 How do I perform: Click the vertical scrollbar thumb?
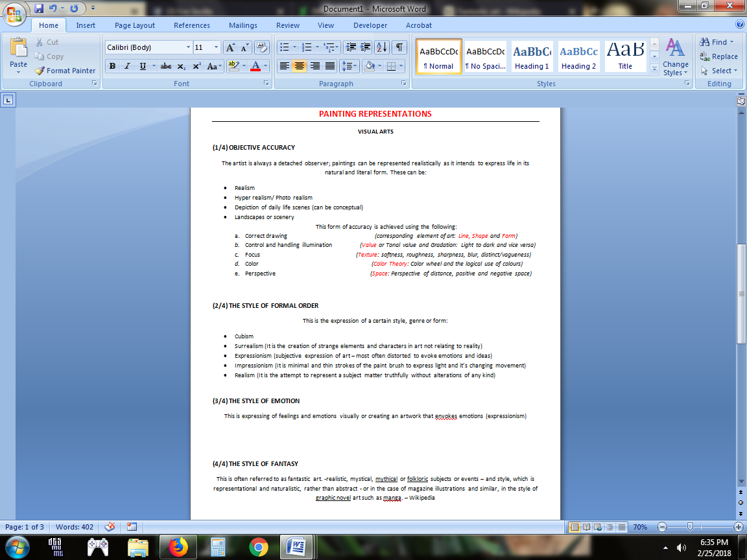click(x=741, y=294)
